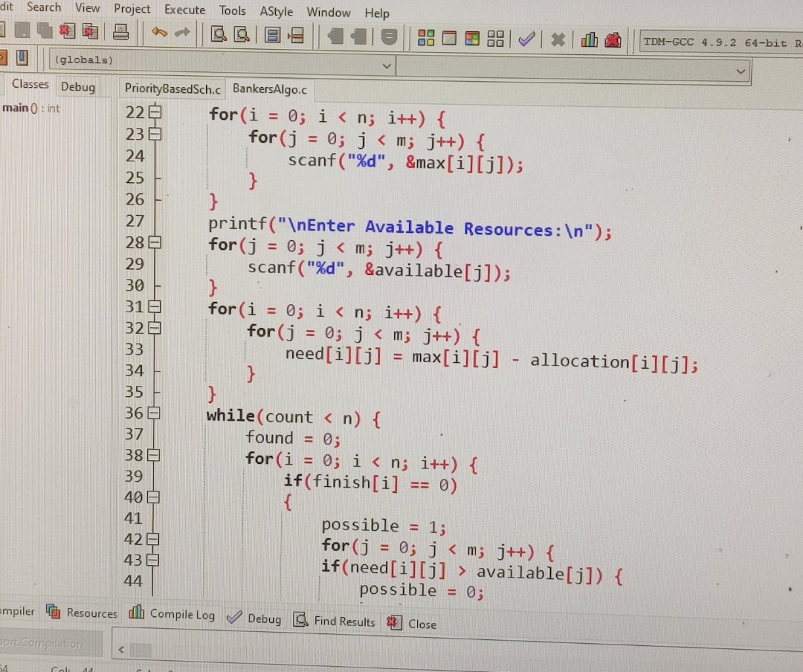Click line 27 printf Enter Available Resources
Screen dimensions: 803x672
[409, 227]
